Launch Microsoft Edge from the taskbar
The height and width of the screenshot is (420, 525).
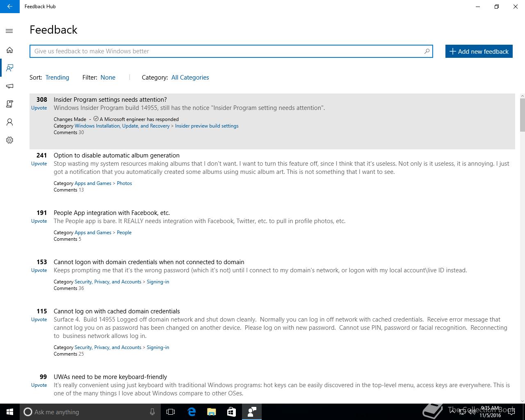(191, 412)
